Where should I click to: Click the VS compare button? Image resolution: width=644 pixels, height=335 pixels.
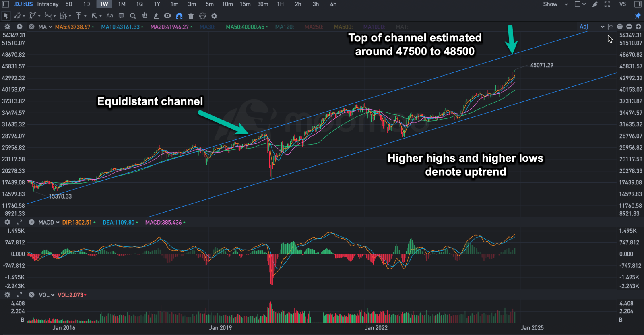point(623,4)
